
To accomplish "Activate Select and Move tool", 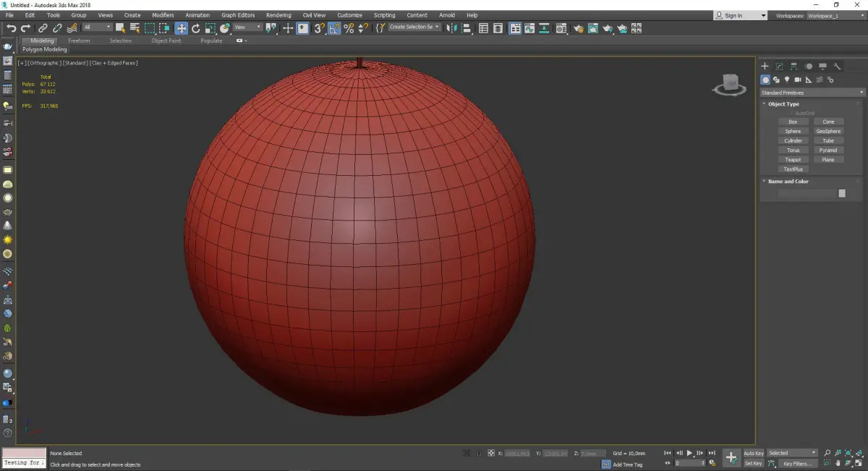I will [181, 28].
